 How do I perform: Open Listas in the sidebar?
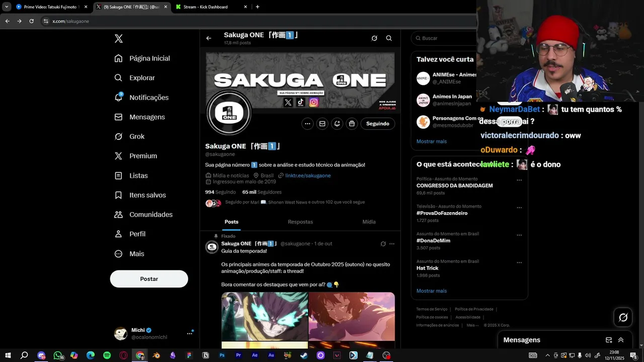coord(131,175)
